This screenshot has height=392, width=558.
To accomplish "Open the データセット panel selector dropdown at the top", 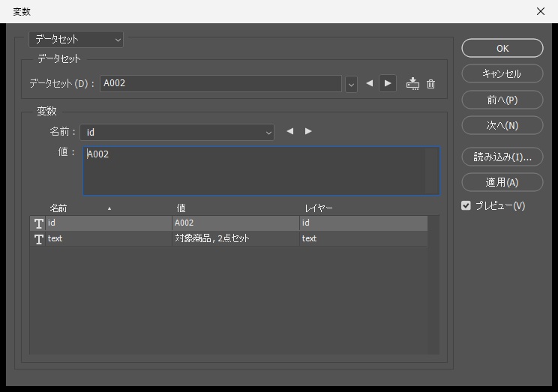I will [x=76, y=40].
